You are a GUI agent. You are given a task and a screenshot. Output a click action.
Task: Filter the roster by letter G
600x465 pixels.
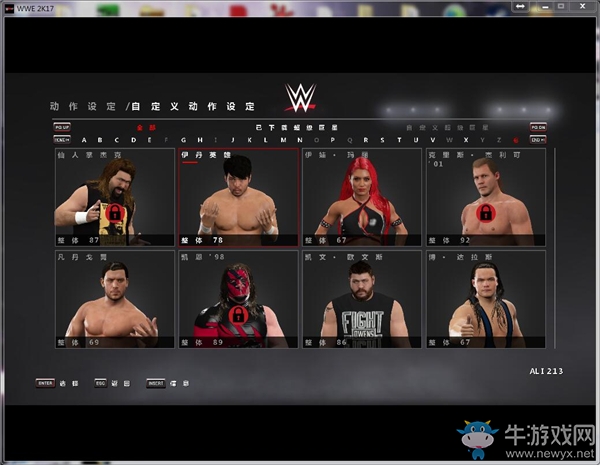pos(183,140)
